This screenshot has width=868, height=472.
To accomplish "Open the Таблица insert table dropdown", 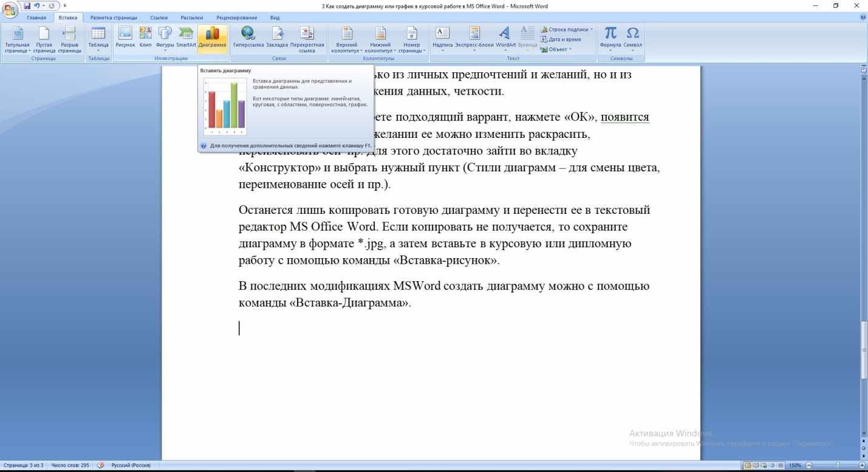I will click(98, 39).
